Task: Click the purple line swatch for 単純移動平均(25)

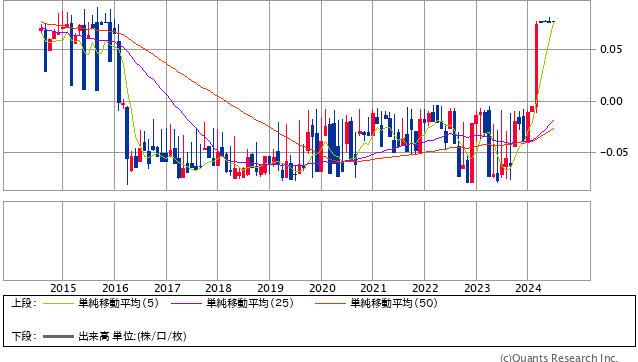Action: point(186,303)
